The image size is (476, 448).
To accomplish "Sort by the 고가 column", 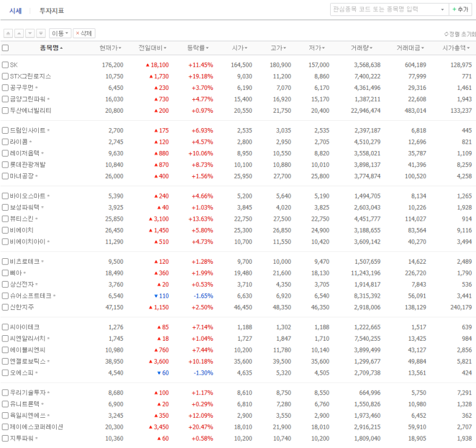I will [x=278, y=48].
